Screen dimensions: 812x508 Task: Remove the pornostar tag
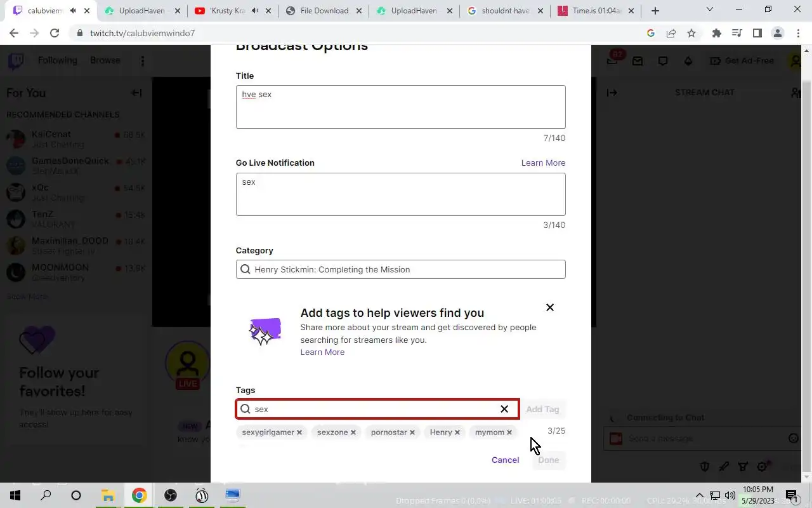tap(412, 432)
